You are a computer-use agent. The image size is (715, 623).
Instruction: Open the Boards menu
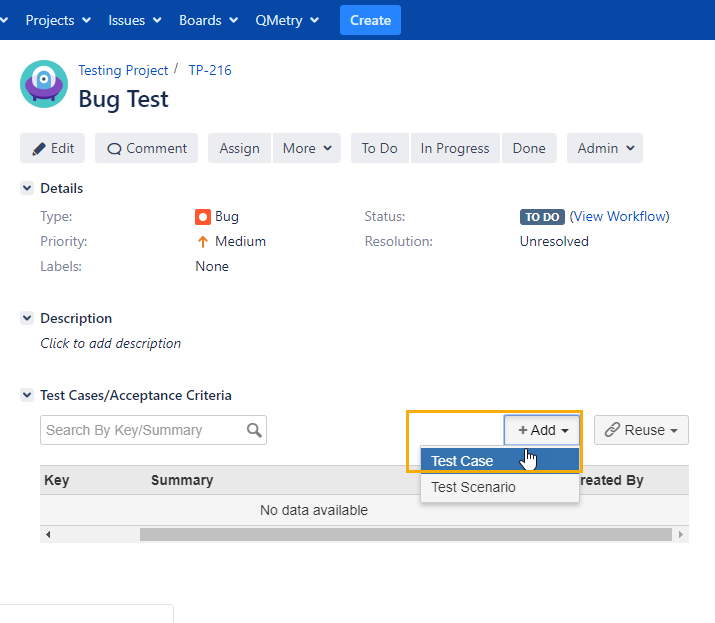[x=208, y=20]
